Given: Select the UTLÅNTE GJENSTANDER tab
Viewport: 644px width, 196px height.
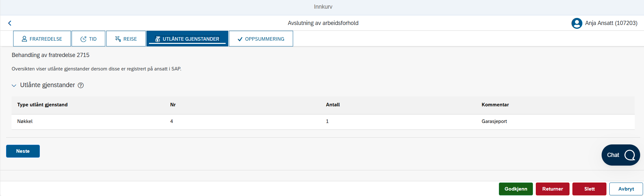Looking at the screenshot, I should pos(187,39).
